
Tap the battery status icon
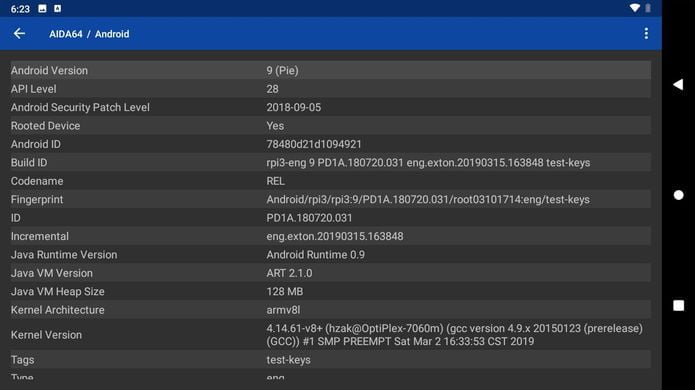(648, 8)
